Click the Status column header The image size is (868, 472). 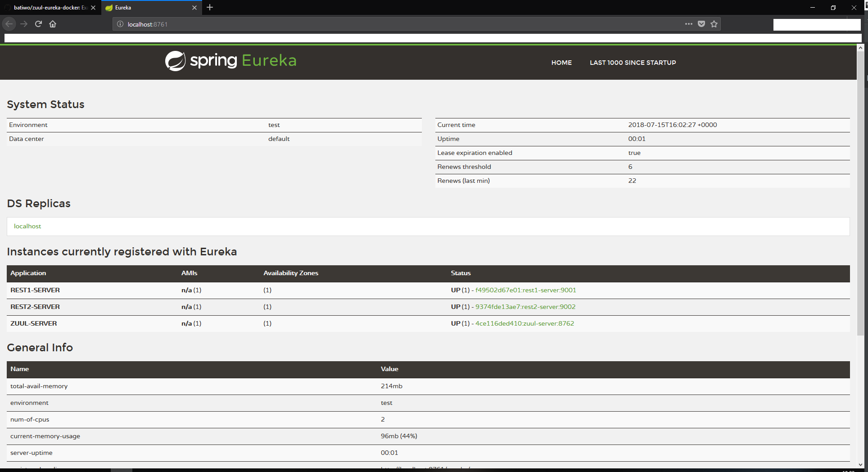coord(461,273)
